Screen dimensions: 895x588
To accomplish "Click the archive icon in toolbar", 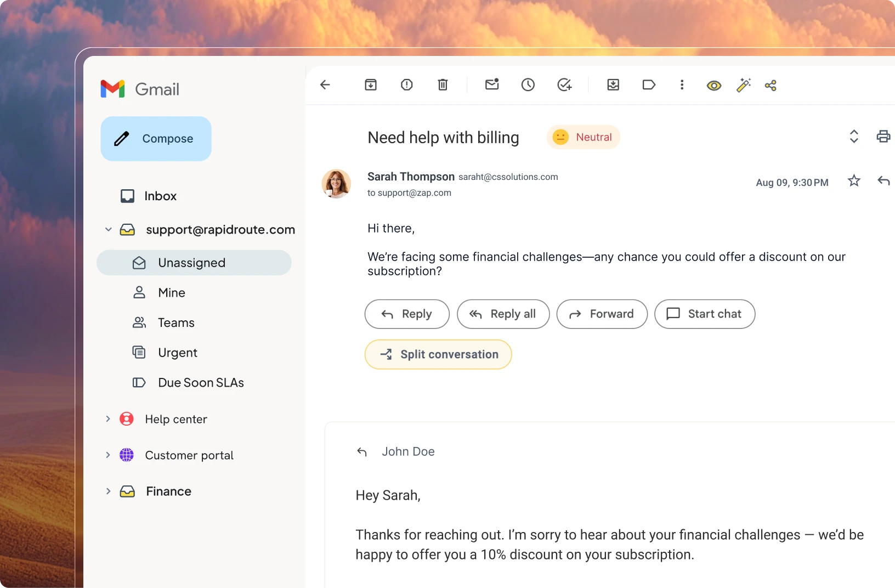I will (371, 84).
